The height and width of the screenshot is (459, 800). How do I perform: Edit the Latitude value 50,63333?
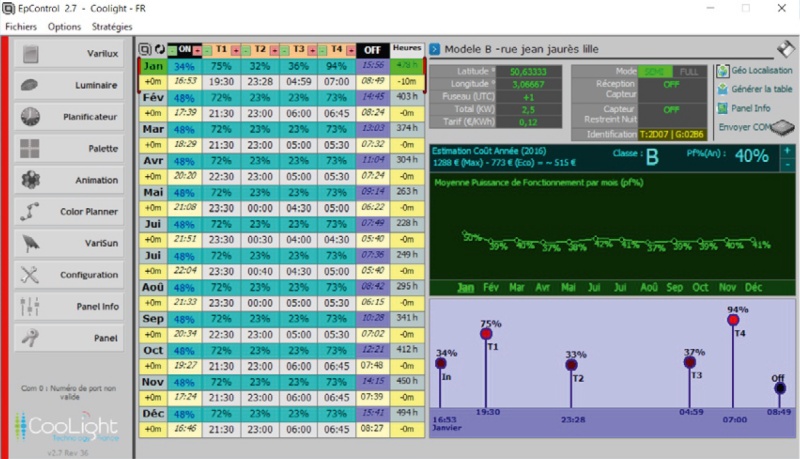(528, 72)
